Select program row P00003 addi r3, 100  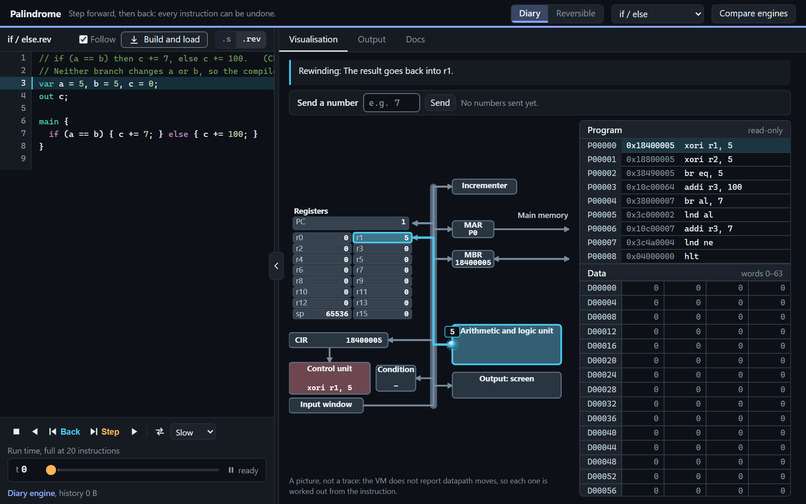tap(685, 187)
